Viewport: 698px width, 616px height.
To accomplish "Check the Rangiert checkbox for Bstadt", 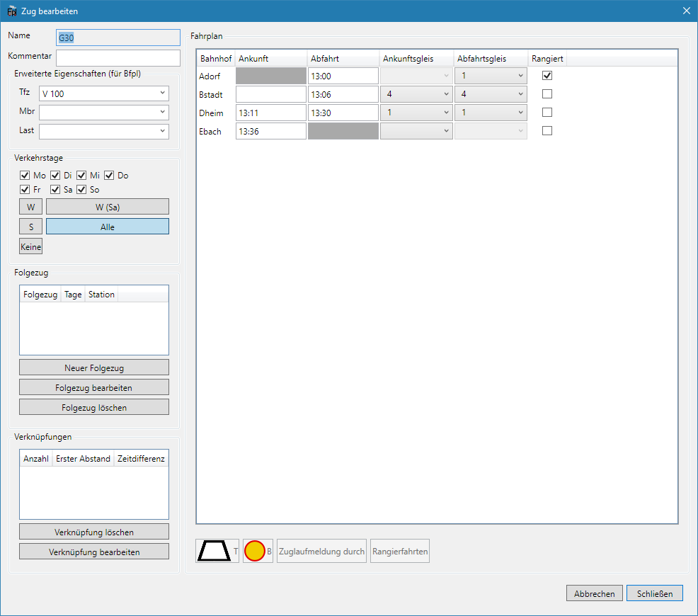I will [x=547, y=94].
